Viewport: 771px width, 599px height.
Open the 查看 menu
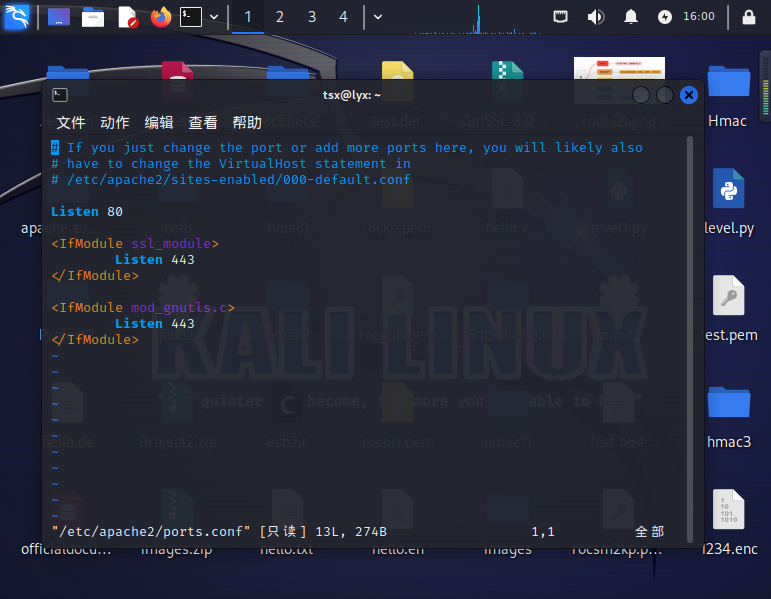point(203,122)
